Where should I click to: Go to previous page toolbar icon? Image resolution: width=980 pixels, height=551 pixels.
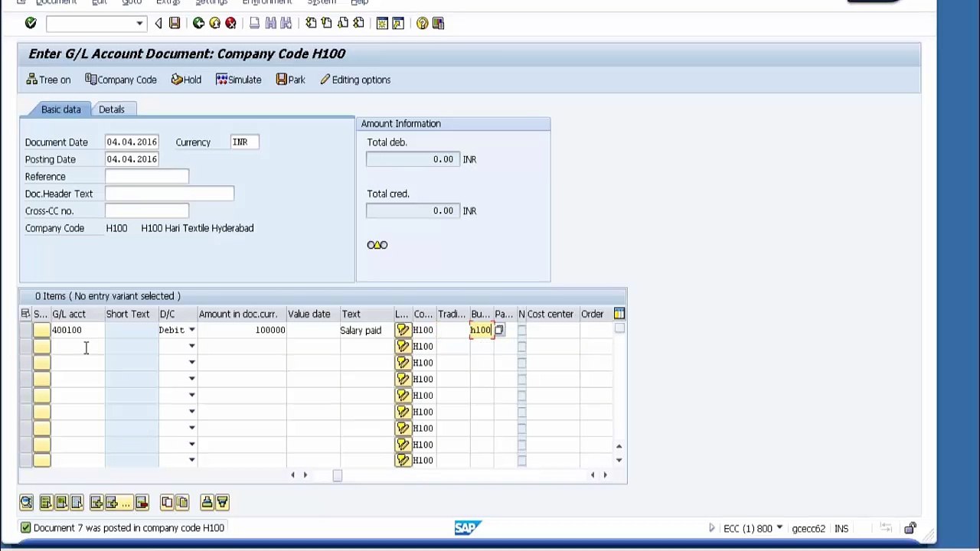327,23
